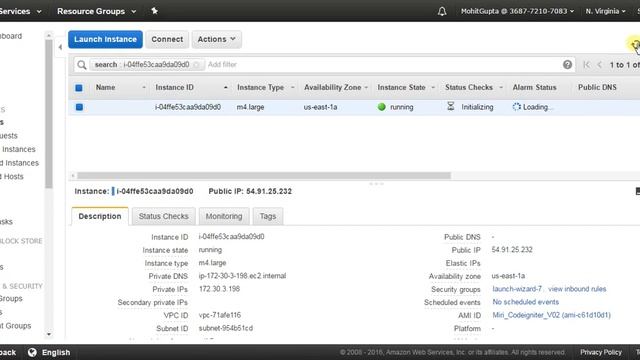Click the horizontal table scrollbar
640x360 pixels.
264,176
